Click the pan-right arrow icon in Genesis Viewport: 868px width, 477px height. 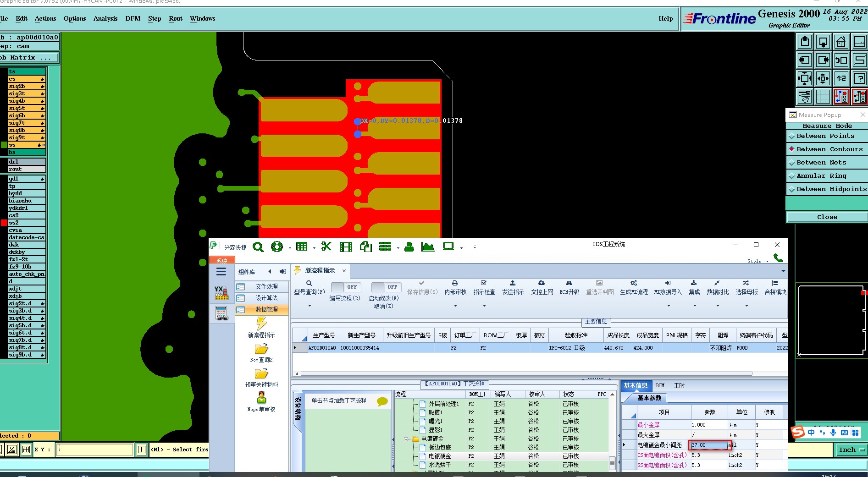pos(823,60)
